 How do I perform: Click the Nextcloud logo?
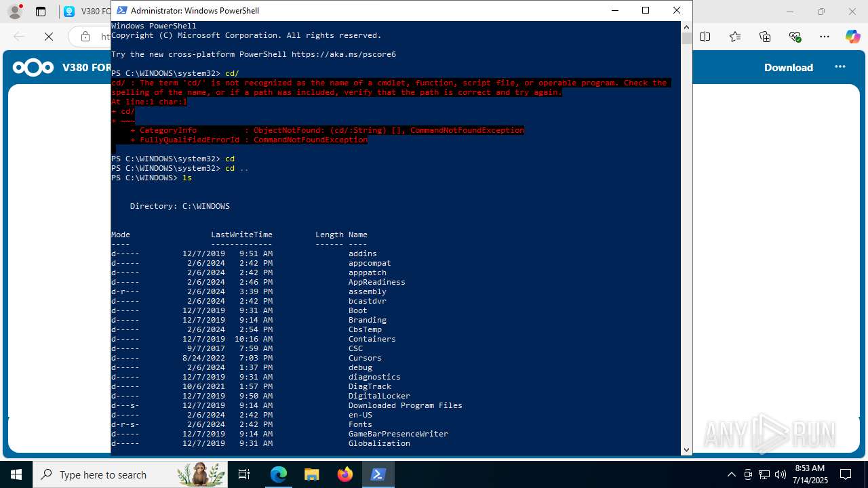point(33,67)
